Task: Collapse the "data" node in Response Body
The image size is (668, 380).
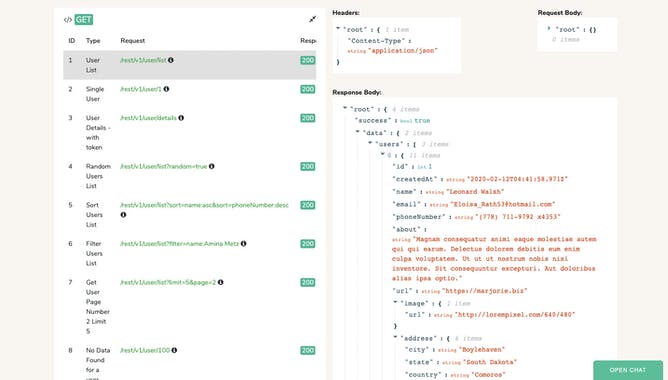Action: 357,132
